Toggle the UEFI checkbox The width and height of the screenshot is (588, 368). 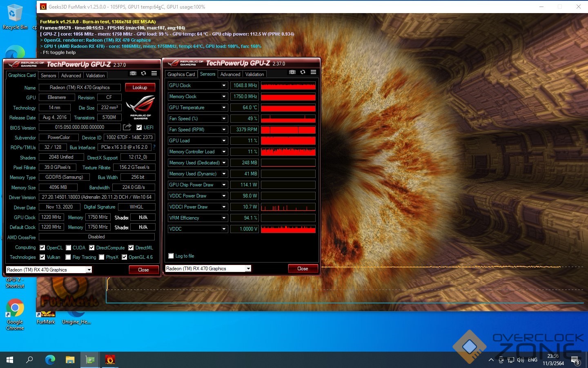tap(139, 128)
